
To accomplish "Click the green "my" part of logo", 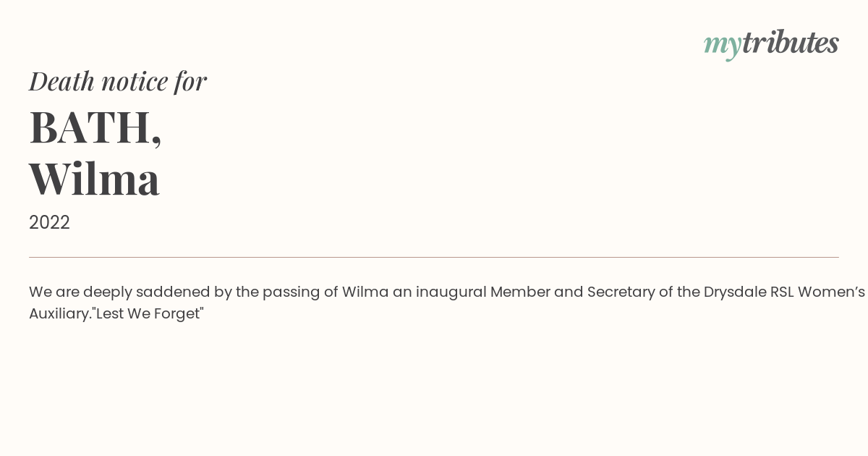I will (723, 46).
